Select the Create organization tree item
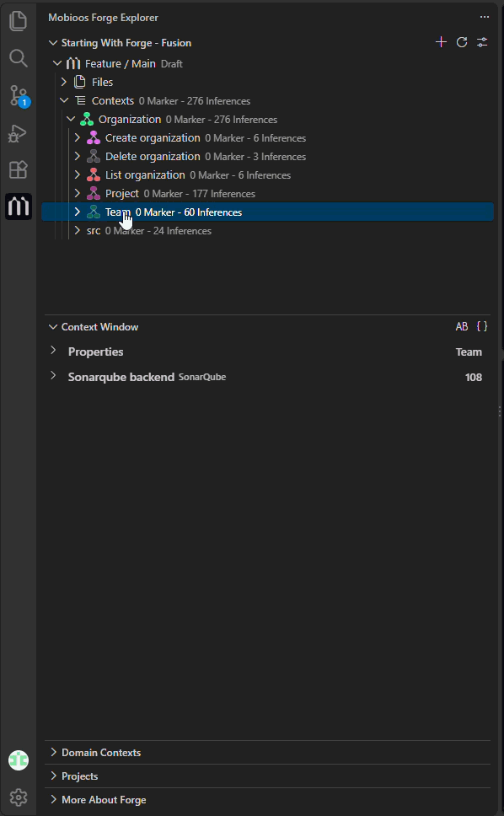The height and width of the screenshot is (816, 504). coord(153,138)
